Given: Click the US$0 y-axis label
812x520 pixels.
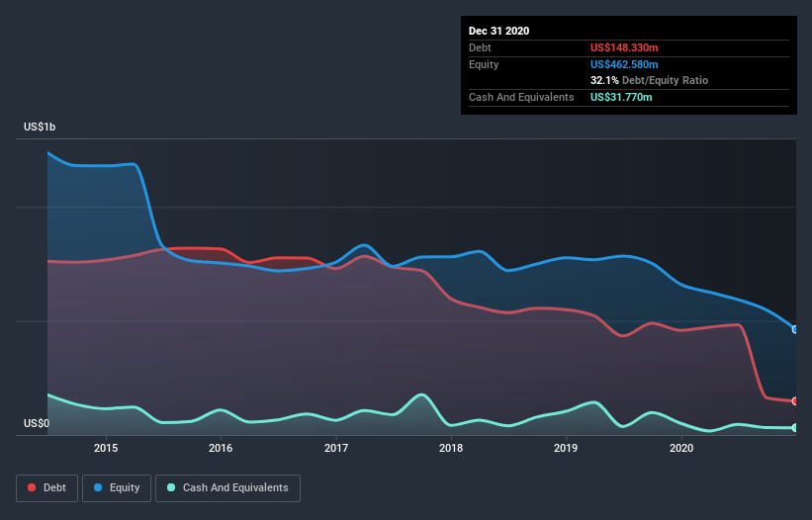Looking at the screenshot, I should pos(37,423).
